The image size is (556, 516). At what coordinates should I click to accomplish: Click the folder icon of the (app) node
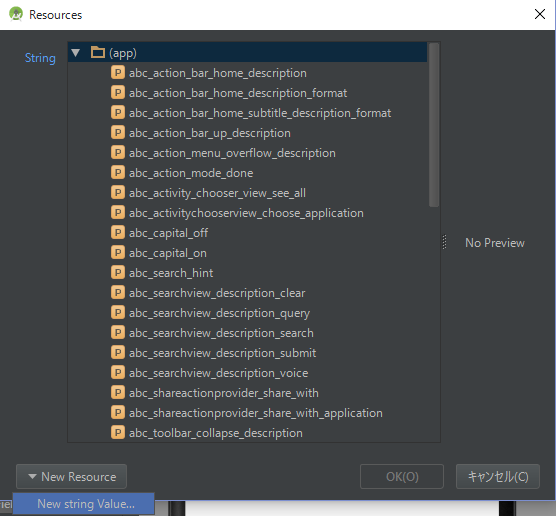[x=98, y=52]
